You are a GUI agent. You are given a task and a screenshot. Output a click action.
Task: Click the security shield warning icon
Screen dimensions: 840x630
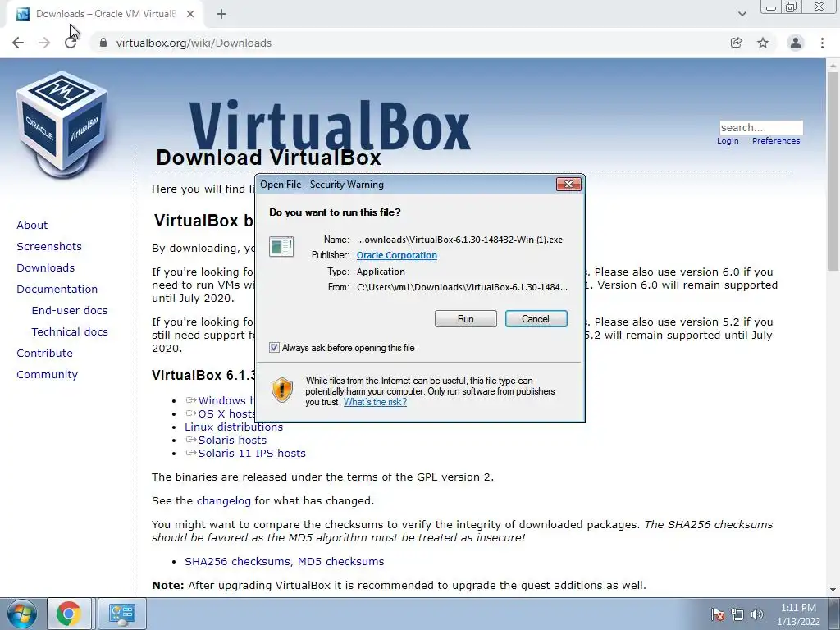coord(282,390)
